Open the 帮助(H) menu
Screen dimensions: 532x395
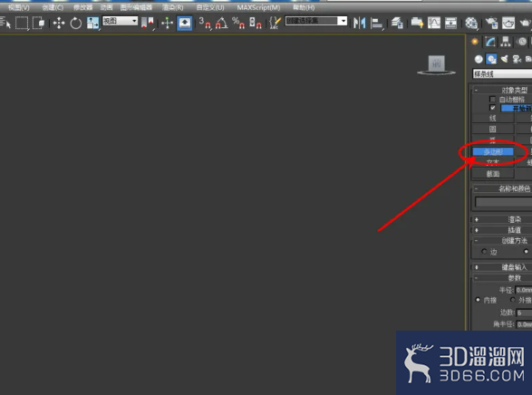point(304,7)
